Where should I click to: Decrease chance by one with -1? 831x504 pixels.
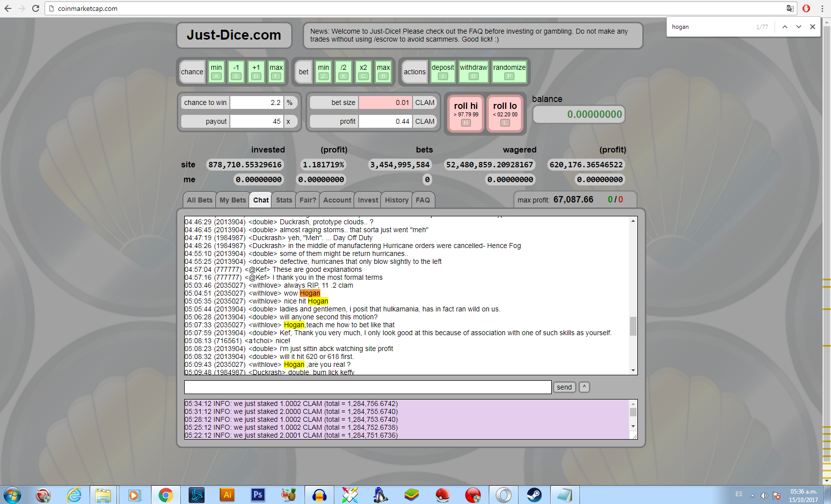(x=236, y=72)
